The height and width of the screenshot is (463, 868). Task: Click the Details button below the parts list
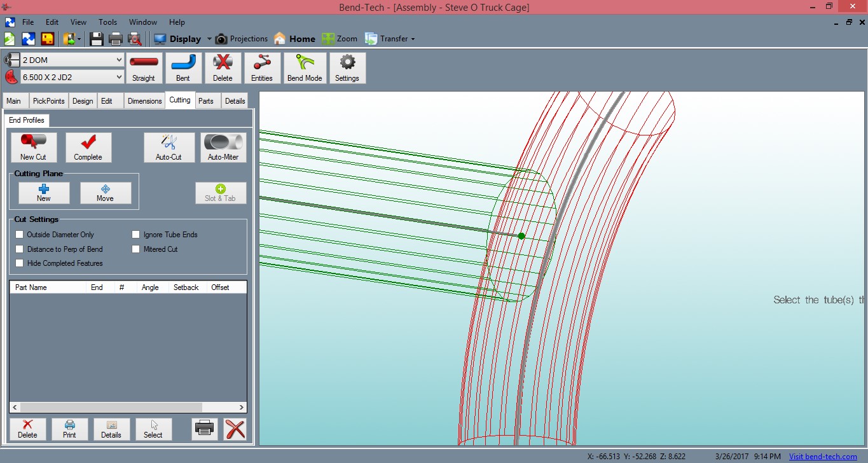click(111, 429)
